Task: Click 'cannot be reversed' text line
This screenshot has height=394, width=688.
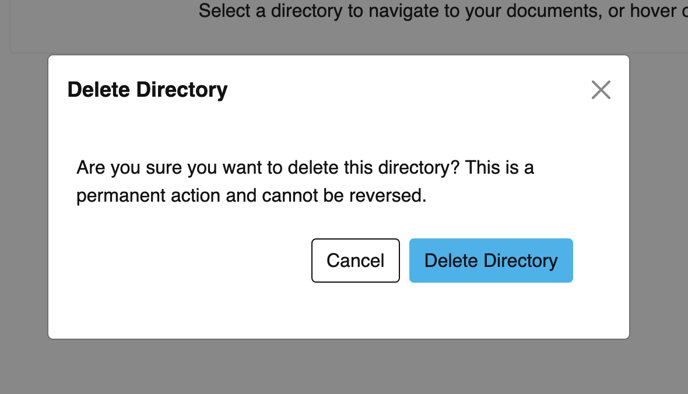Action: click(251, 196)
